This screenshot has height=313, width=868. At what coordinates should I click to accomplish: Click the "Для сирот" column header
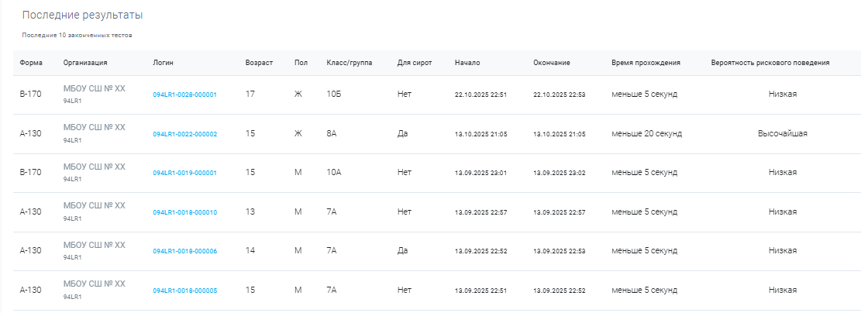coord(415,63)
